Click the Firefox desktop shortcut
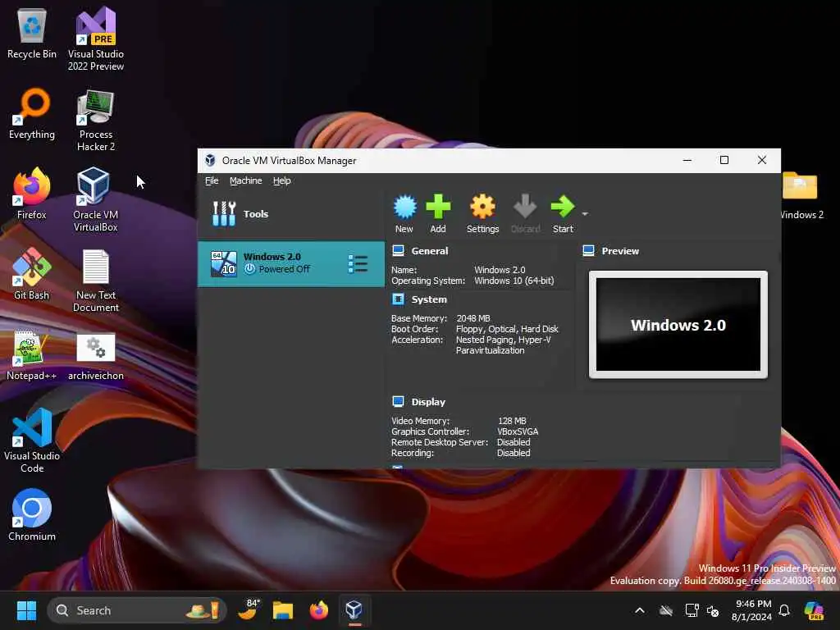Screen dimensions: 840x630 [x=32, y=194]
